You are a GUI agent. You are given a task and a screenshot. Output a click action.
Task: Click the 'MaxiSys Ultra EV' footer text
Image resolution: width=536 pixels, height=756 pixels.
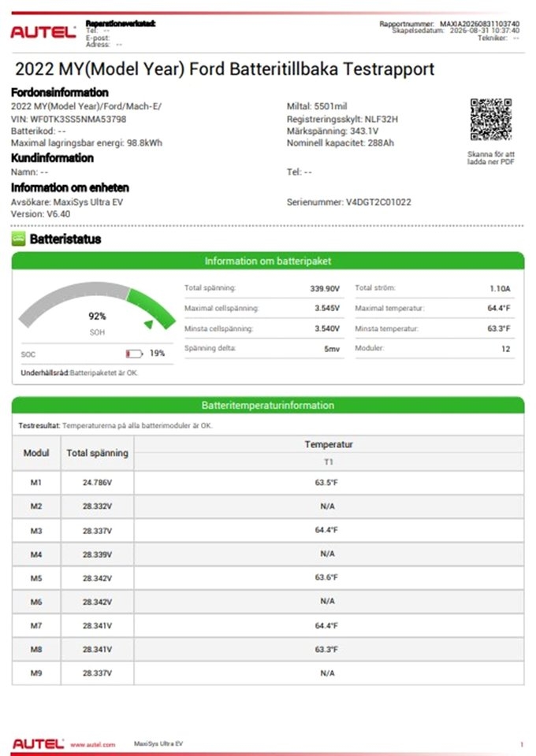[x=158, y=743]
